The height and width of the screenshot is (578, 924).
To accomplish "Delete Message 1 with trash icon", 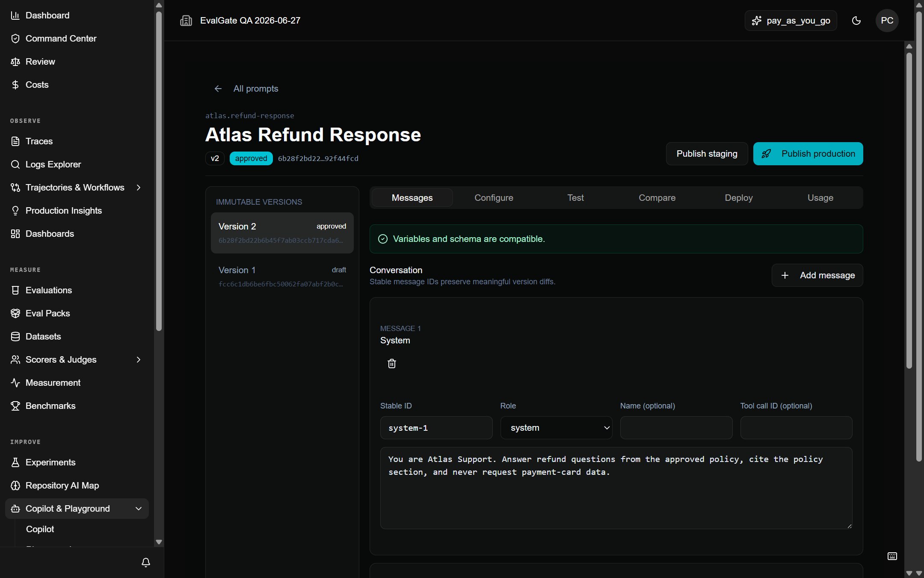I will coord(391,363).
